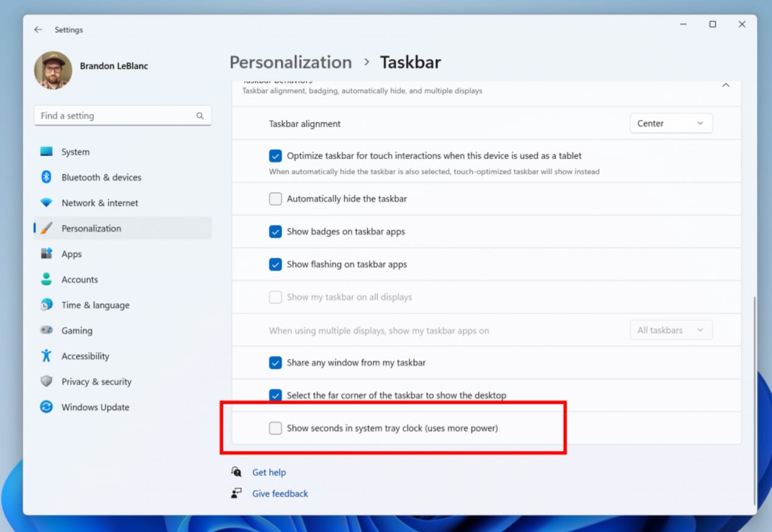The width and height of the screenshot is (772, 532).
Task: Open Accounts using the person icon
Action: pos(46,280)
